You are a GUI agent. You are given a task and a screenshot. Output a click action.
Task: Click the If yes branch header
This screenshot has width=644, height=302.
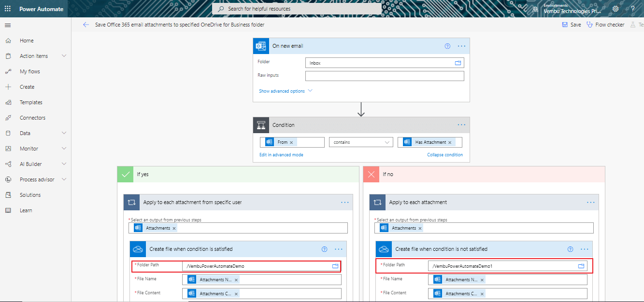tap(238, 174)
